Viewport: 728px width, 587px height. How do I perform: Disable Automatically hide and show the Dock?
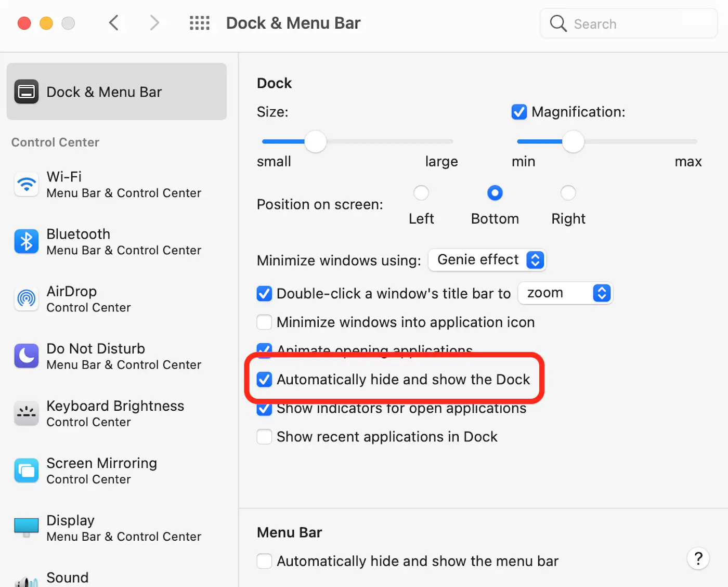click(x=264, y=380)
